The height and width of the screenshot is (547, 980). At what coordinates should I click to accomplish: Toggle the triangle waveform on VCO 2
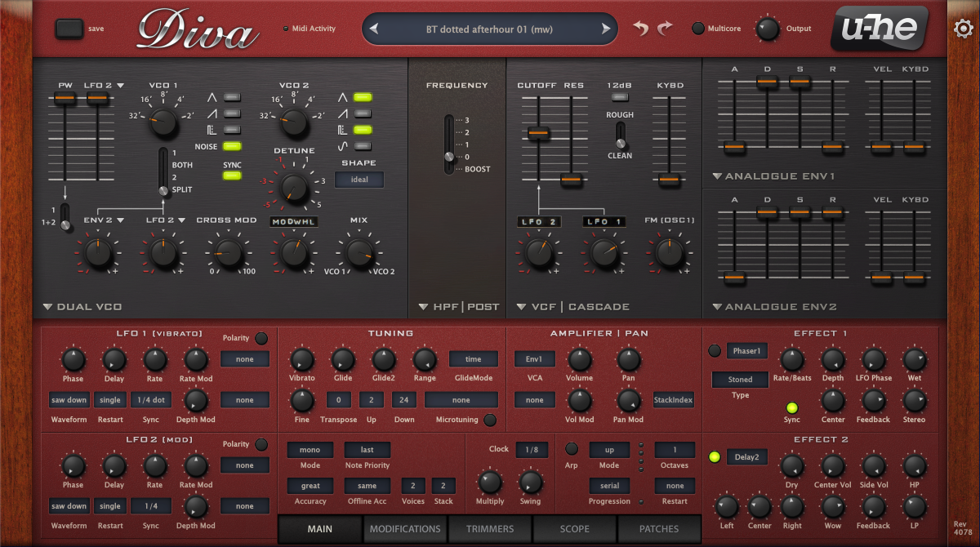[363, 96]
